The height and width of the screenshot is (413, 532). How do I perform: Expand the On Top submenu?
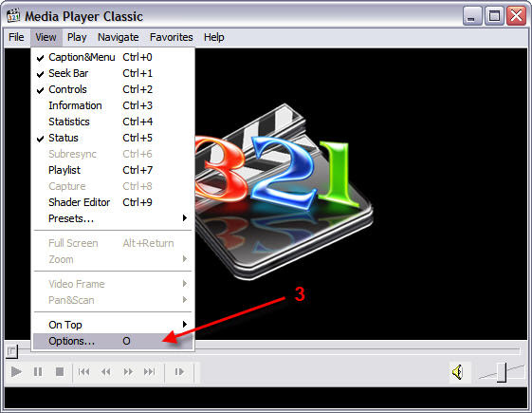point(113,325)
